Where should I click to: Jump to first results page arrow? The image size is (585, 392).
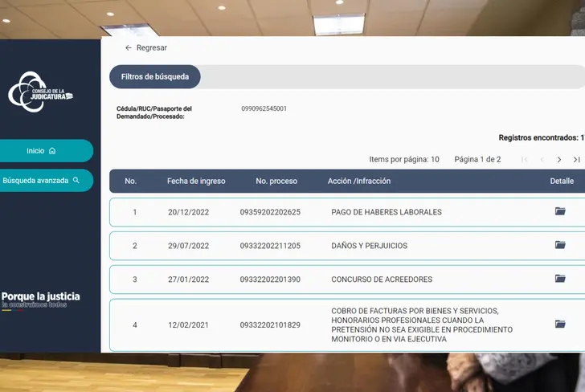[x=524, y=160]
